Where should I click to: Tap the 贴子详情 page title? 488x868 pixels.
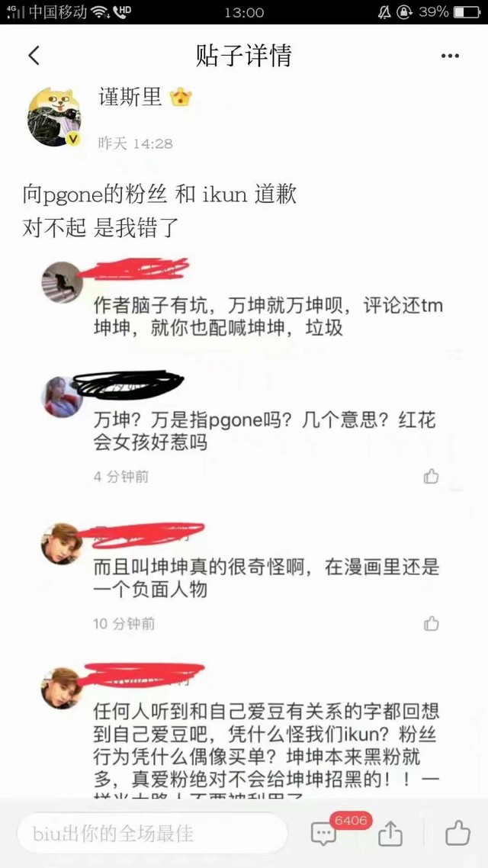(243, 56)
